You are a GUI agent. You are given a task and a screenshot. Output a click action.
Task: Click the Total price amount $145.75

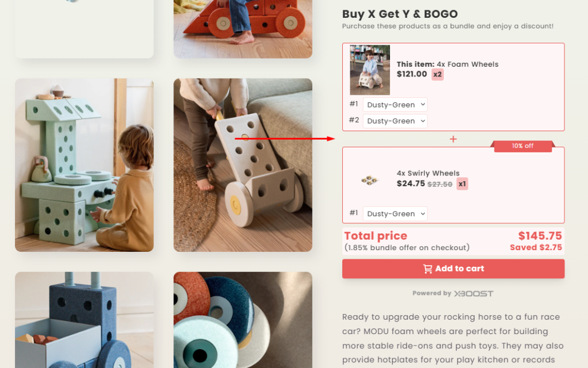pyautogui.click(x=540, y=236)
